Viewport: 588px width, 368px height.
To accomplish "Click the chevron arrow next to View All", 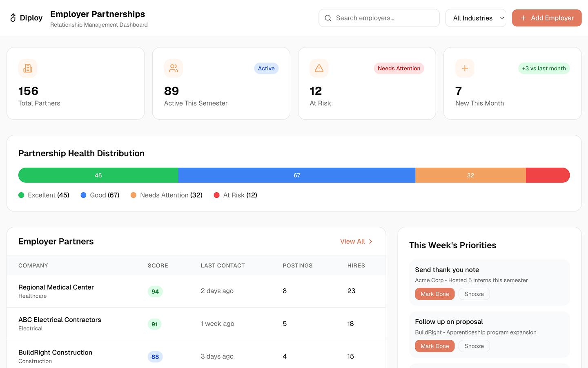I will [371, 241].
